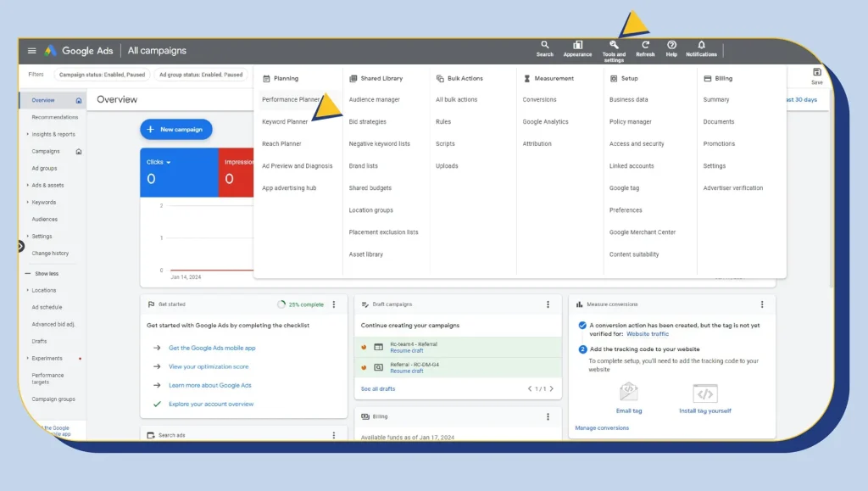
Task: Expand Insights & reports section
Action: tap(28, 135)
